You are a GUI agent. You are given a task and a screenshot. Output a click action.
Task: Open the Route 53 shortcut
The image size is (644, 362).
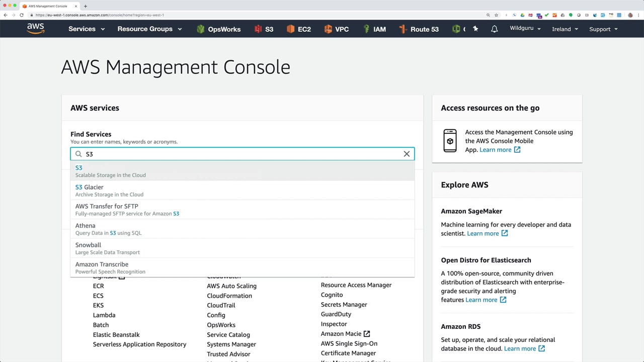coord(419,29)
